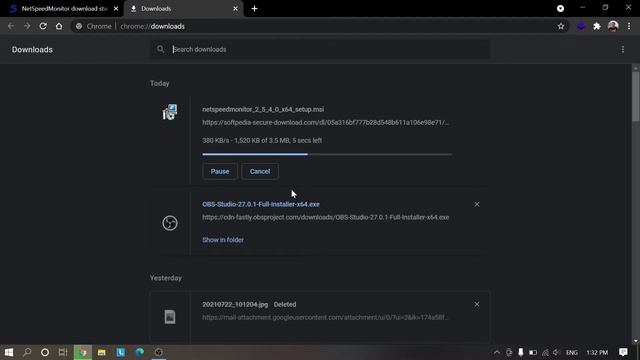Open the network icon in system tray

coord(545,352)
